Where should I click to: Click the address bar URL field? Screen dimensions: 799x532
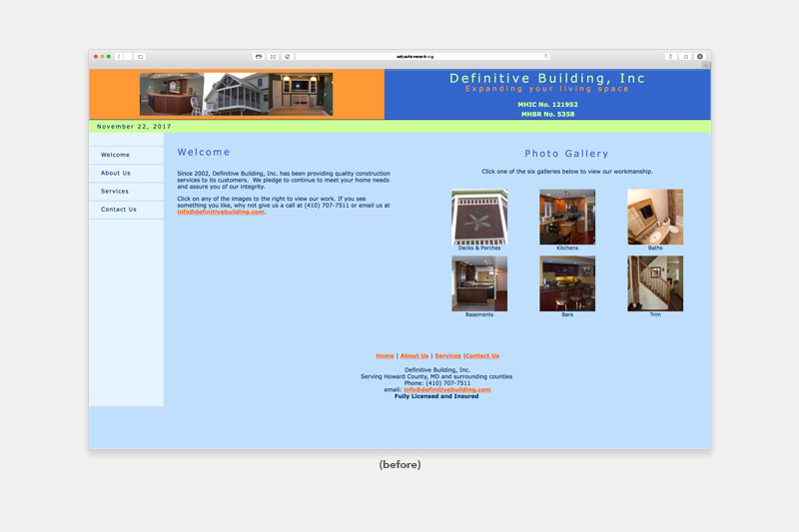[414, 56]
